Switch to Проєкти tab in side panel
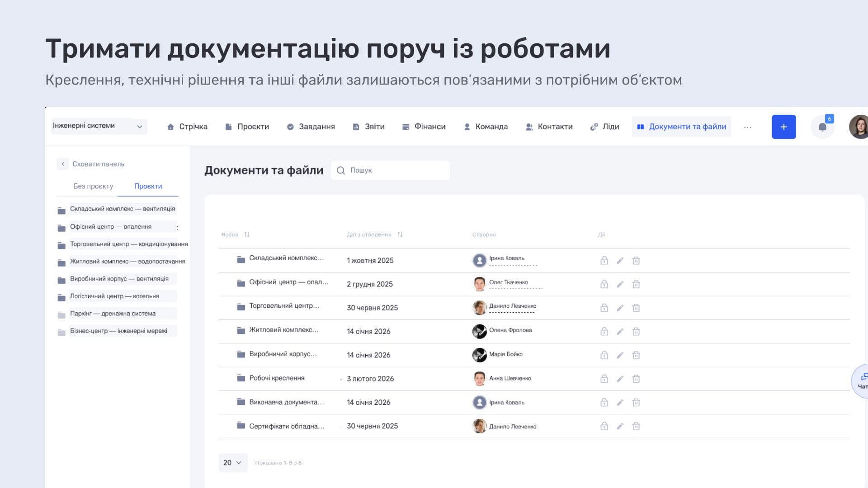 pyautogui.click(x=148, y=186)
